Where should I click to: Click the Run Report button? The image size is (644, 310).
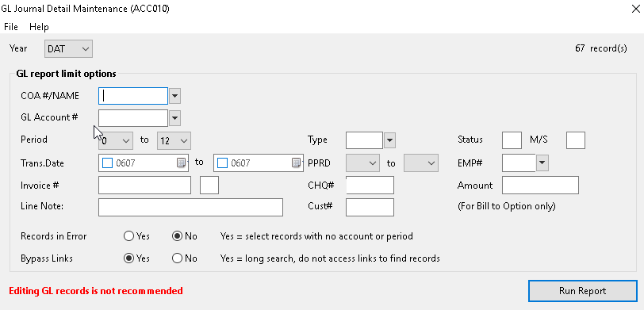tap(582, 291)
